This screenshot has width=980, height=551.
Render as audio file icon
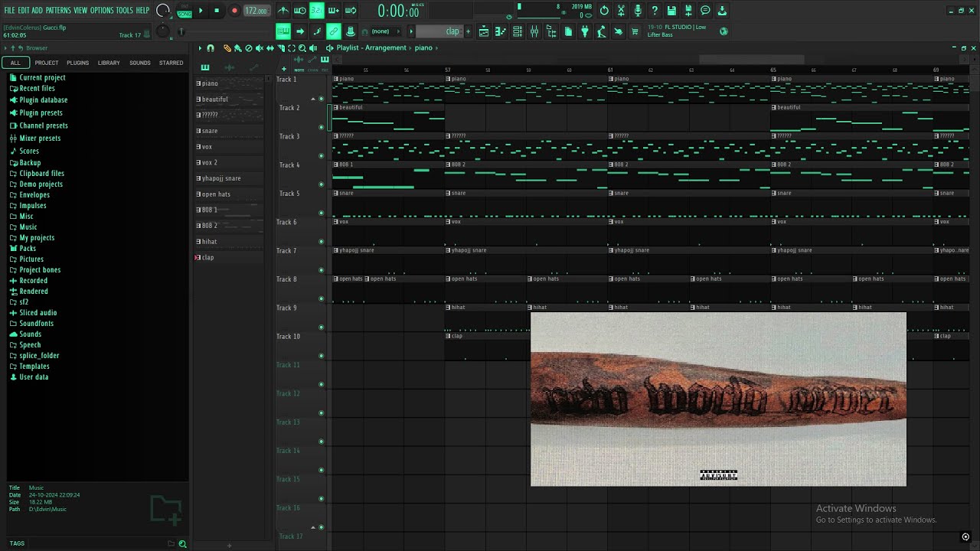688,11
